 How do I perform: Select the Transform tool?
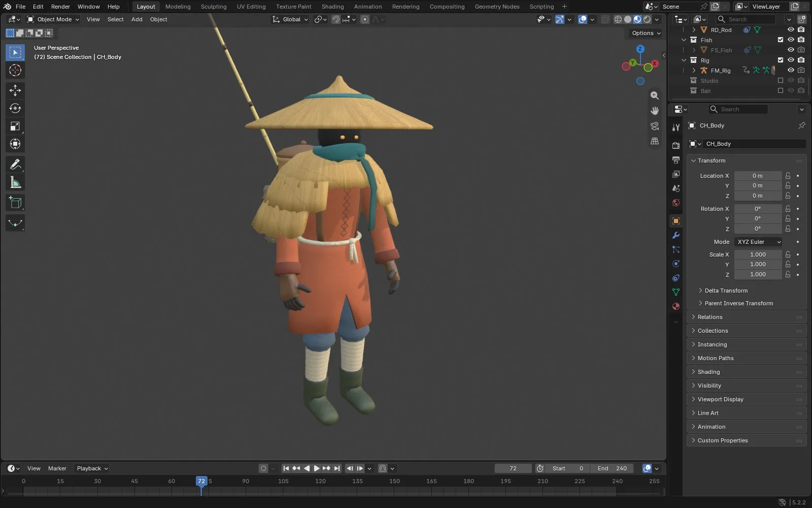[15, 144]
